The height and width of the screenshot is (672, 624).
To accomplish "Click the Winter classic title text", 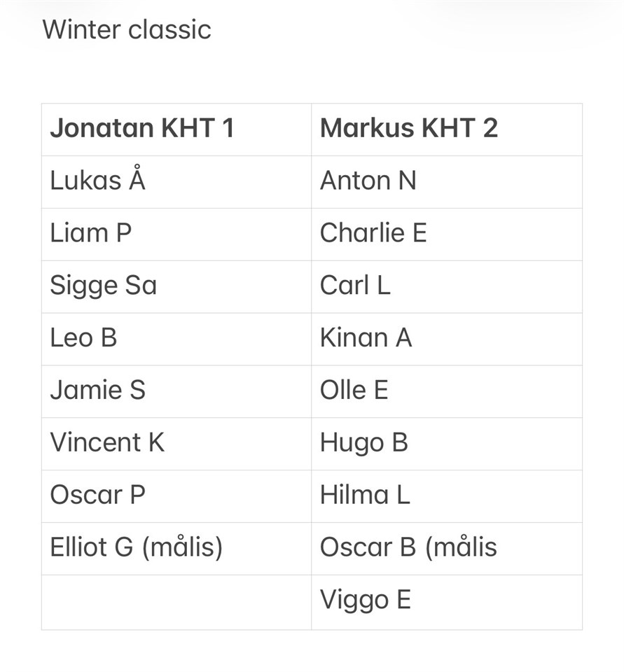I will (127, 29).
